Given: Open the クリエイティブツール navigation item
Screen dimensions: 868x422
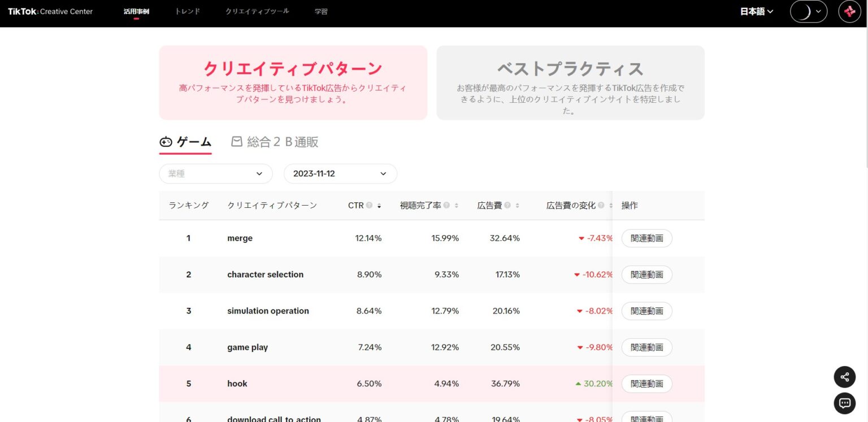Looking at the screenshot, I should click(x=257, y=11).
